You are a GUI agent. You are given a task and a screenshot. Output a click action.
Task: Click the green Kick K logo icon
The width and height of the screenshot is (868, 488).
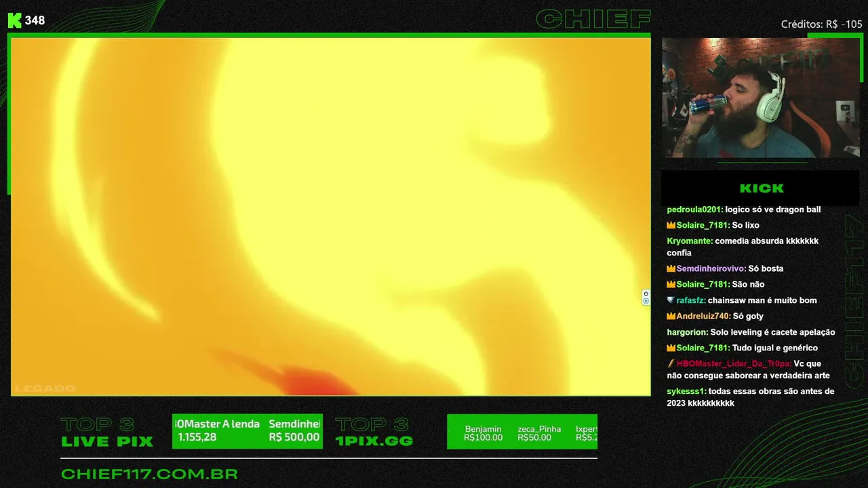click(x=14, y=20)
